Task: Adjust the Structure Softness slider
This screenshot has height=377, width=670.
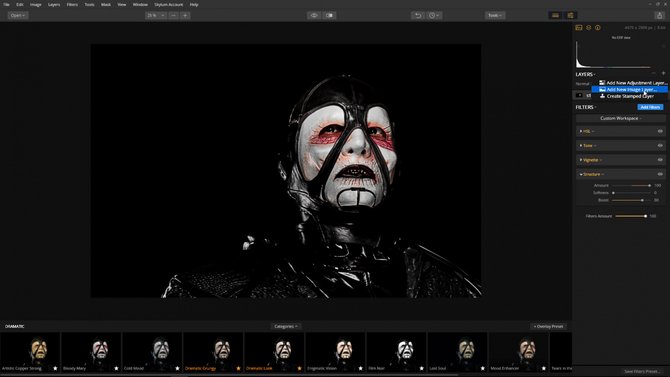Action: click(631, 193)
